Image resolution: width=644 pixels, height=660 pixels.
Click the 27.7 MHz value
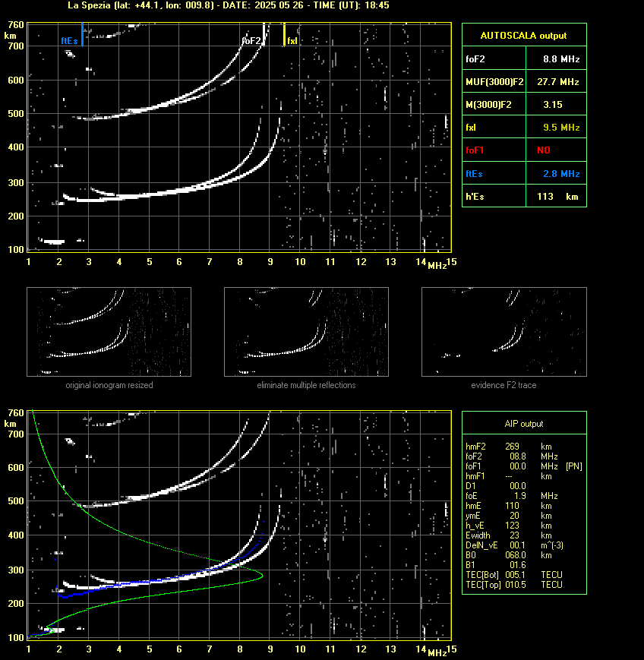tap(558, 82)
